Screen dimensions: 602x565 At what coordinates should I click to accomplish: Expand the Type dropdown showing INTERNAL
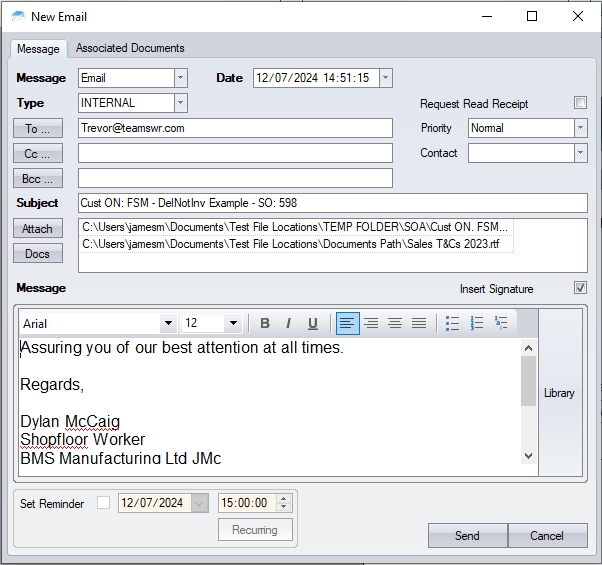[x=180, y=103]
